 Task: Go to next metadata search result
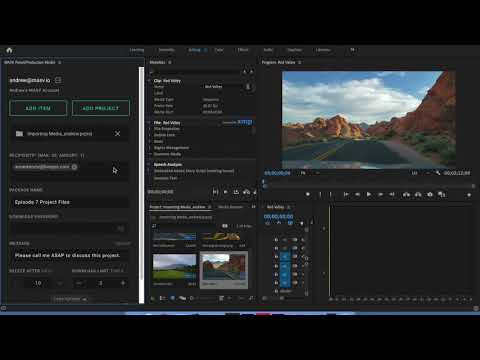pos(252,71)
